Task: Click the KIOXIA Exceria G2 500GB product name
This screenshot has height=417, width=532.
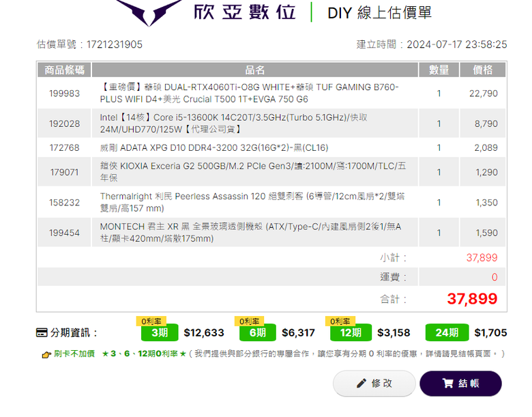Action: click(x=253, y=172)
